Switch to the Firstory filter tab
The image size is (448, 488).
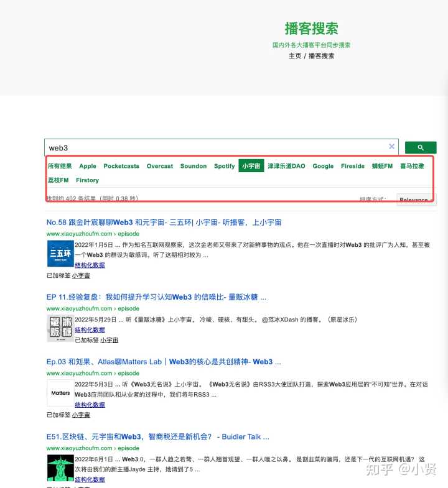point(87,180)
